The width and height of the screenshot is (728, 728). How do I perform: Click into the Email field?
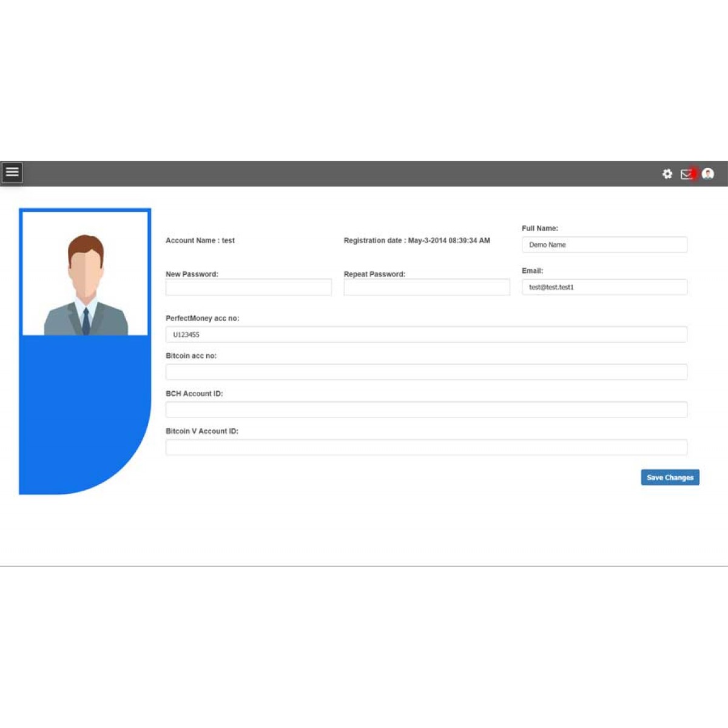(604, 287)
